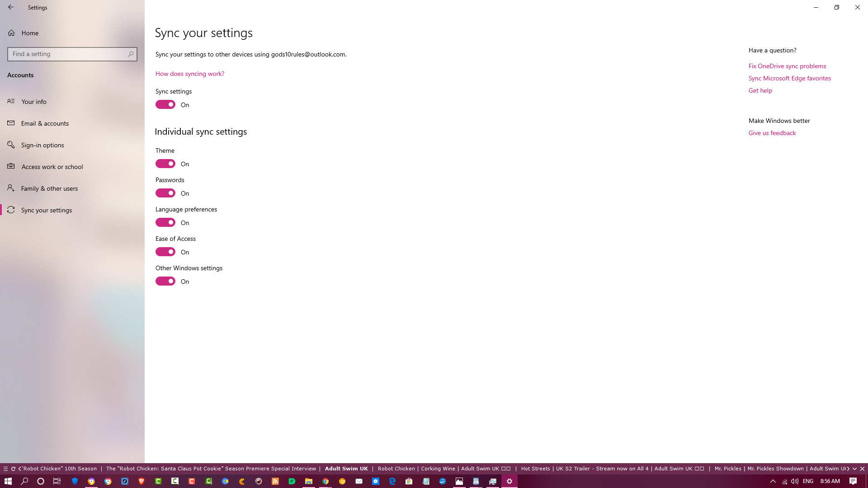This screenshot has height=488, width=868.
Task: Open Access work or school
Action: pos(52,167)
